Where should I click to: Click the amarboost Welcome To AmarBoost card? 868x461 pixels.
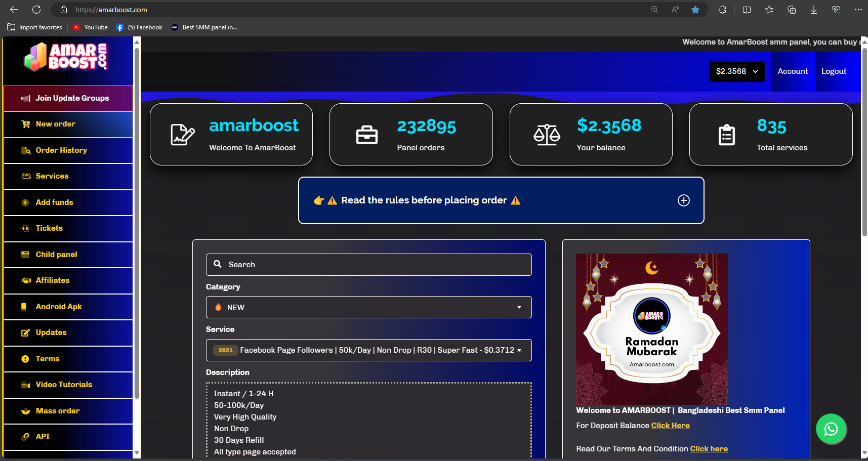(x=231, y=134)
